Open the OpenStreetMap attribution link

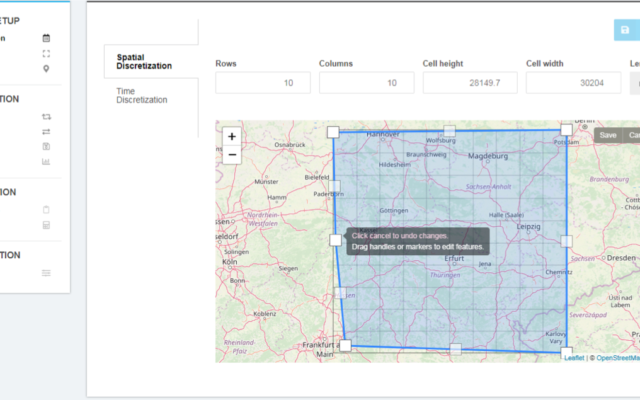618,358
